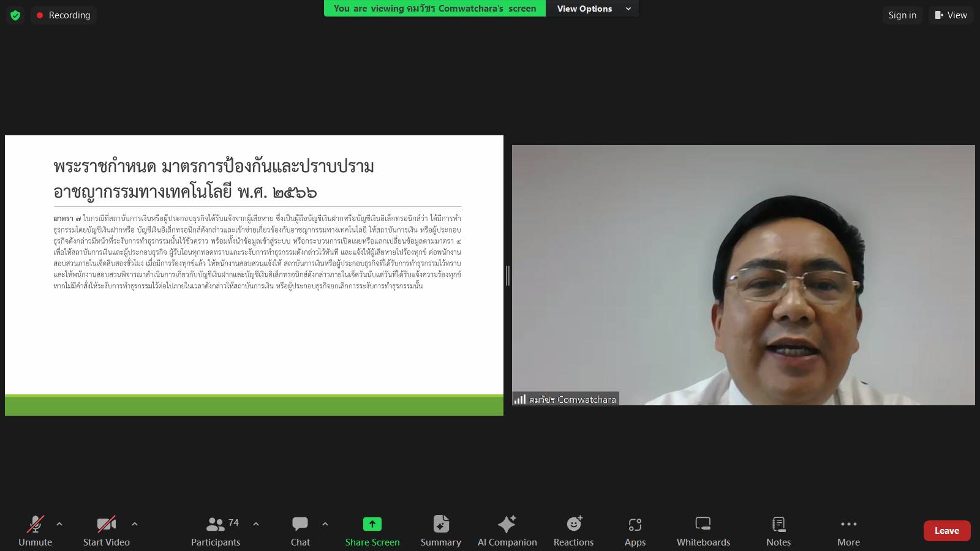Image resolution: width=980 pixels, height=551 pixels.
Task: Expand the chevron next to Participants
Action: [256, 524]
